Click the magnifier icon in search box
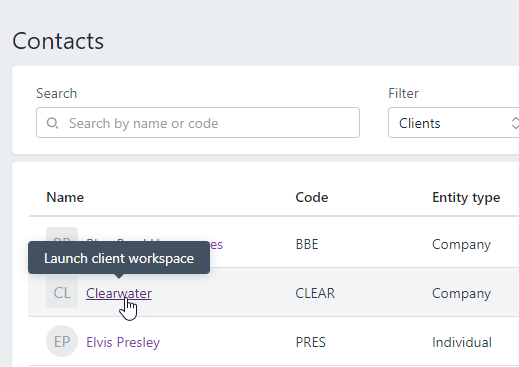 (52, 123)
